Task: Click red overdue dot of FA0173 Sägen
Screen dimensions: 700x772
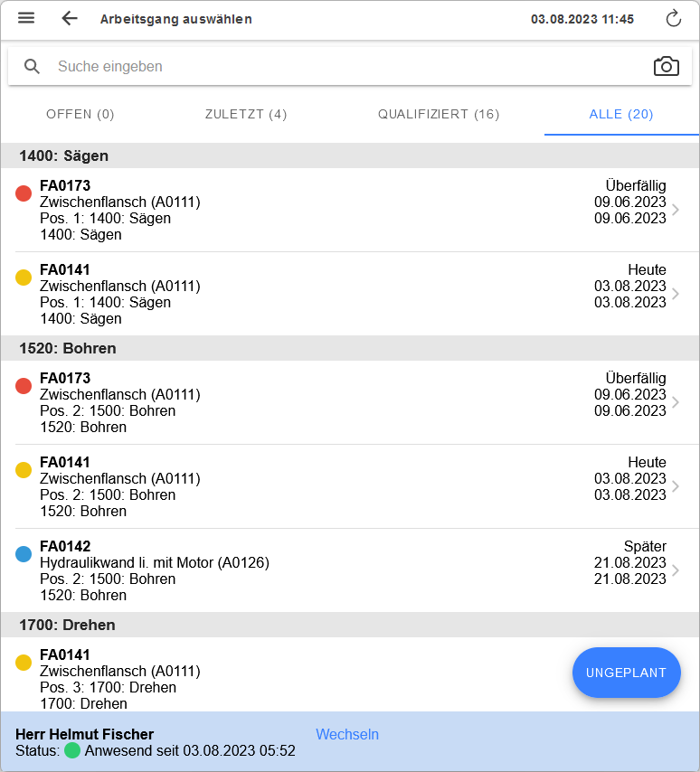Action: [x=24, y=193]
